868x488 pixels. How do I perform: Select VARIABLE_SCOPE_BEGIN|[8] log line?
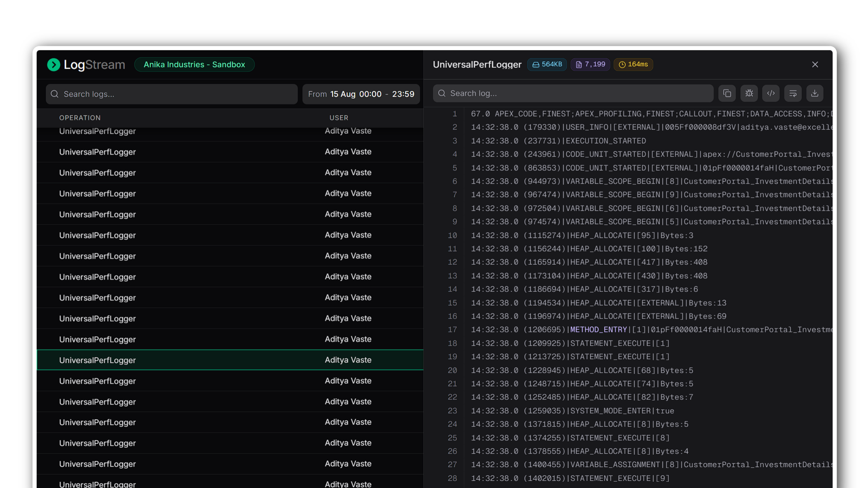[x=651, y=181]
